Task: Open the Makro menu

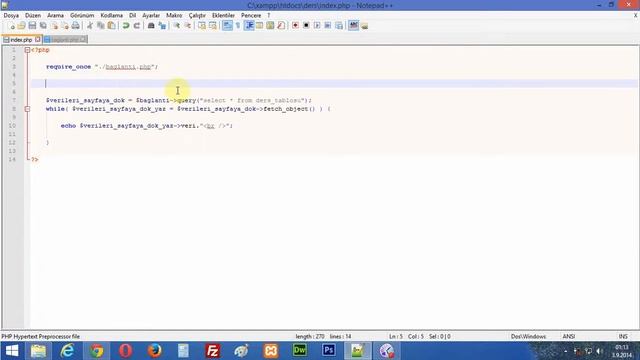Action: 174,16
